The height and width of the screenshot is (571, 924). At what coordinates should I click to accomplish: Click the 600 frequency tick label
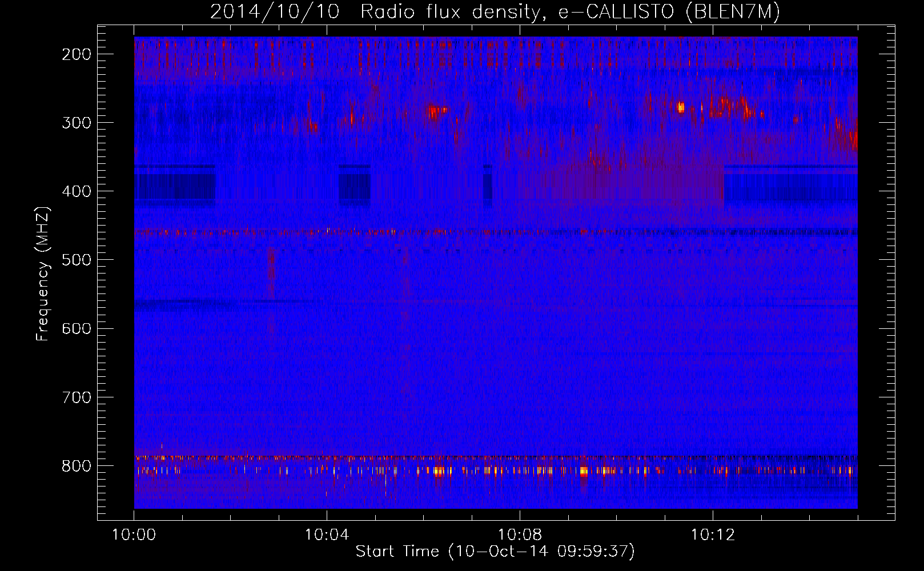(76, 328)
